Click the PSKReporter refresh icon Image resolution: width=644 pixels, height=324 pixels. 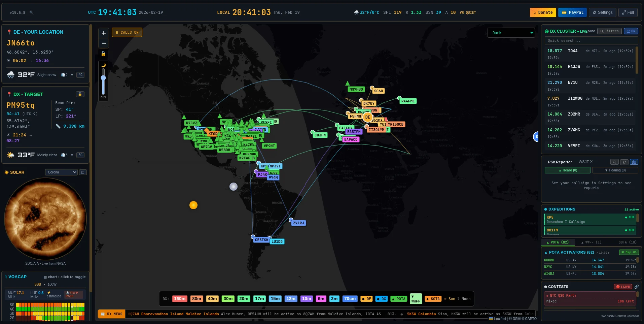[624, 162]
